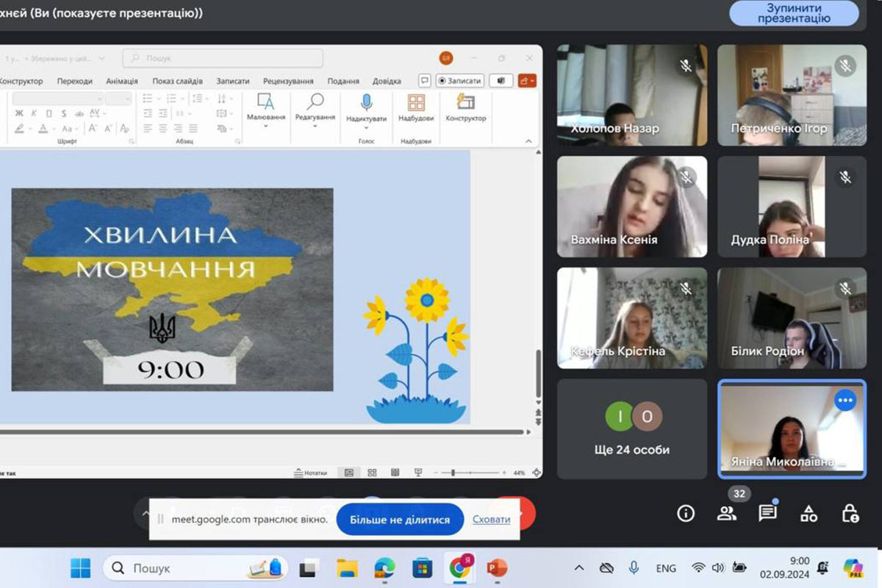
Task: Show the Meet participants list
Action: (x=727, y=513)
